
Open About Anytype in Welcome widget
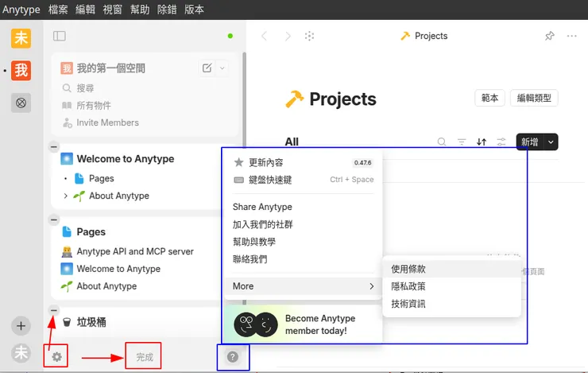[x=119, y=196]
